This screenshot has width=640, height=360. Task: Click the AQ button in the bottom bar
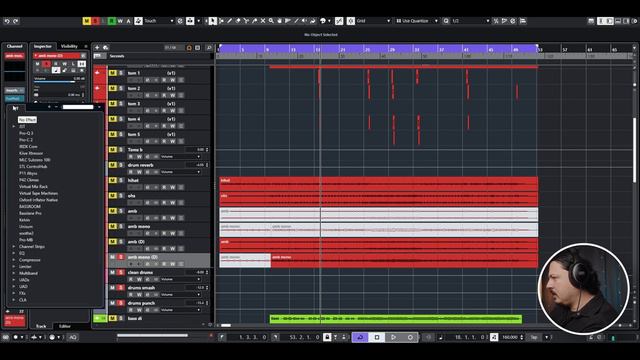pos(73,337)
